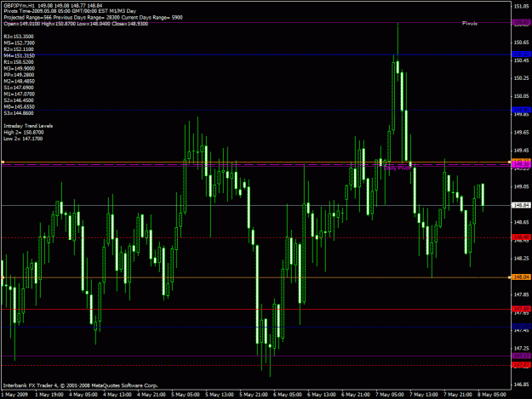
Task: Click the 148.25 price scale label
Action: click(x=522, y=259)
